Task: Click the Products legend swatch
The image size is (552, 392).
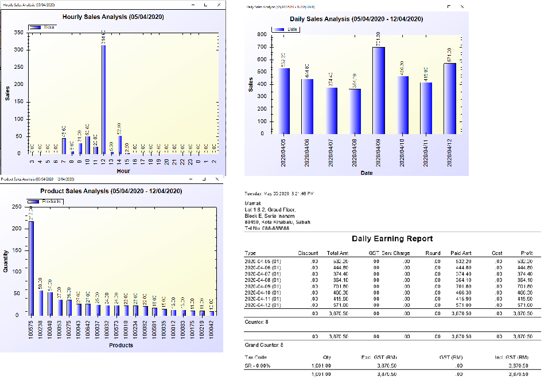Action: (35, 202)
